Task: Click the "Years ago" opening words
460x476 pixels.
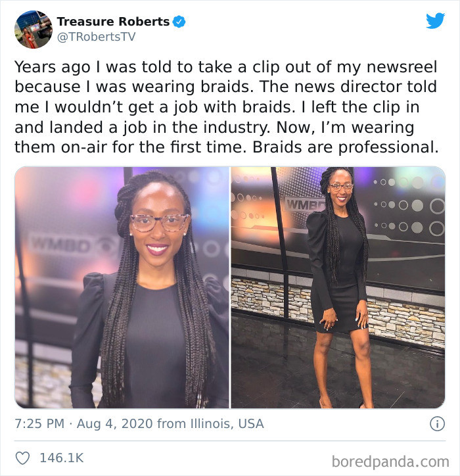Action: point(53,68)
